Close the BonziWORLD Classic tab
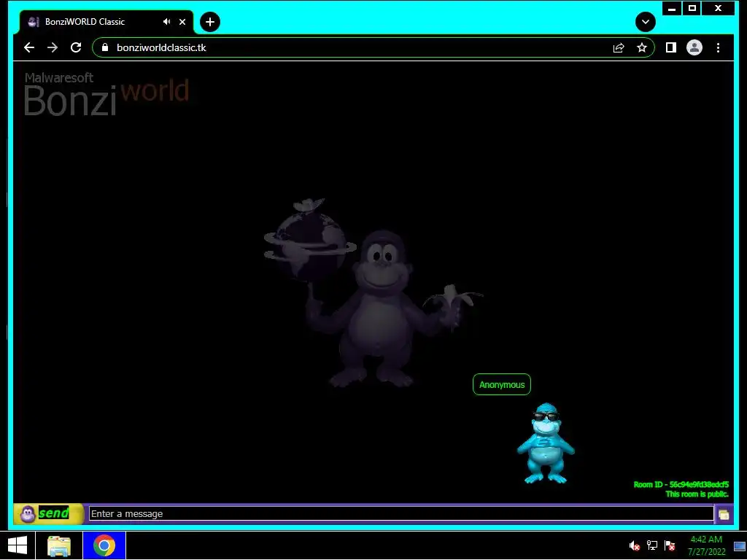This screenshot has width=747, height=560. pos(182,21)
